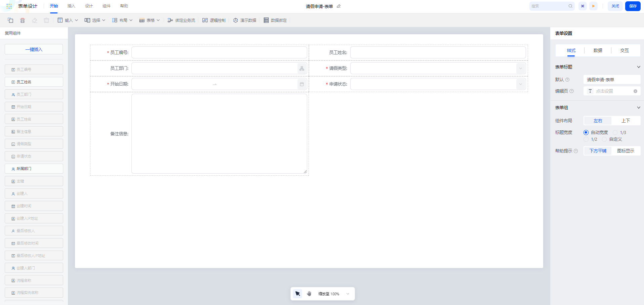644x305 pixels.
Task: Open the 布局 toolbar dropdown
Action: (x=122, y=20)
